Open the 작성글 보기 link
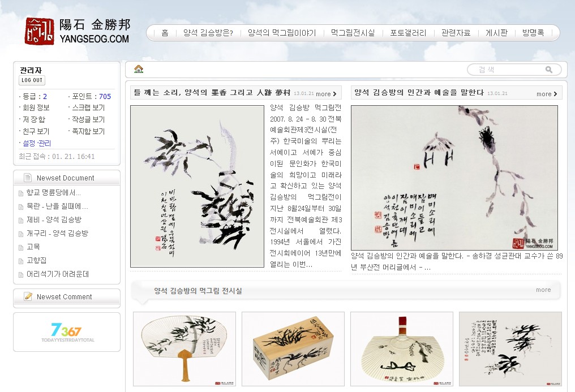 click(88, 119)
